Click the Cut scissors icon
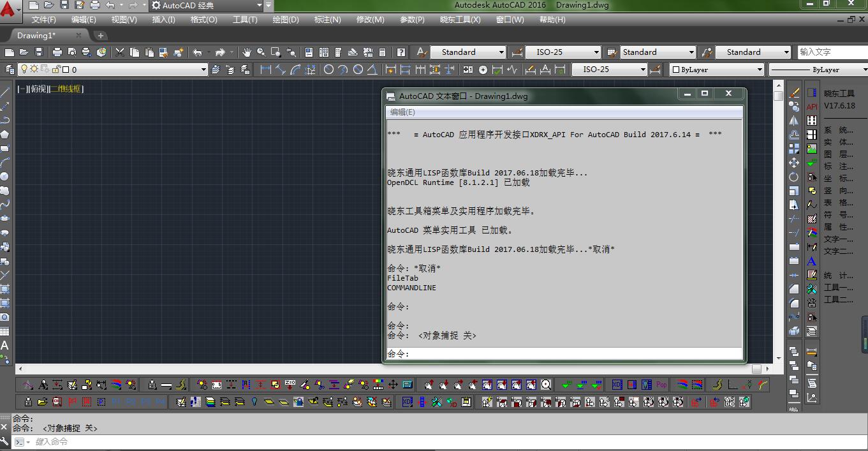The width and height of the screenshot is (868, 451). (119, 52)
